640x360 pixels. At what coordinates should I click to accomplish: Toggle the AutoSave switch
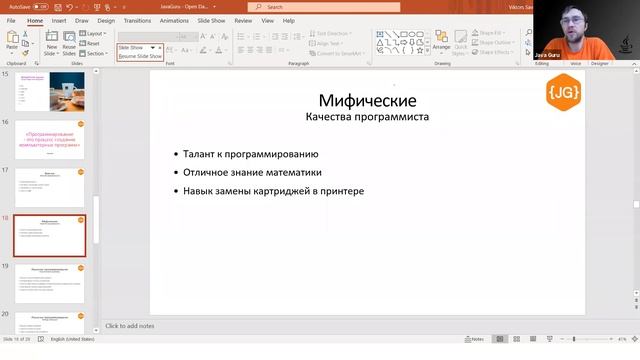coord(40,7)
